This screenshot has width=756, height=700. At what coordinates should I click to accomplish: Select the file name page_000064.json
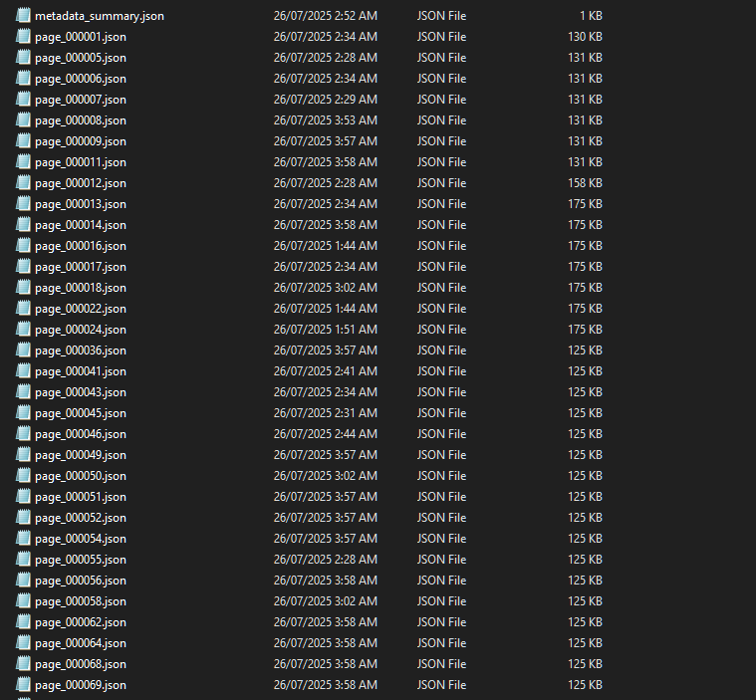point(81,643)
